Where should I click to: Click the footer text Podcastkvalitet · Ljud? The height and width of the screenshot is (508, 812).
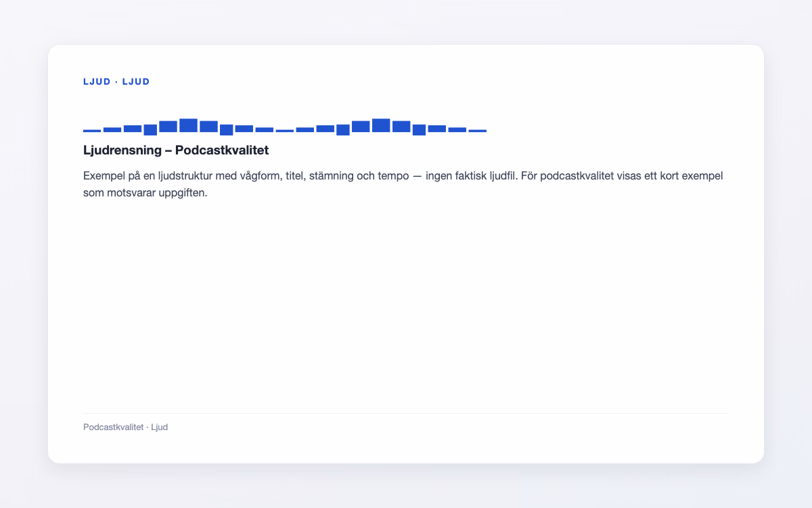coord(125,427)
